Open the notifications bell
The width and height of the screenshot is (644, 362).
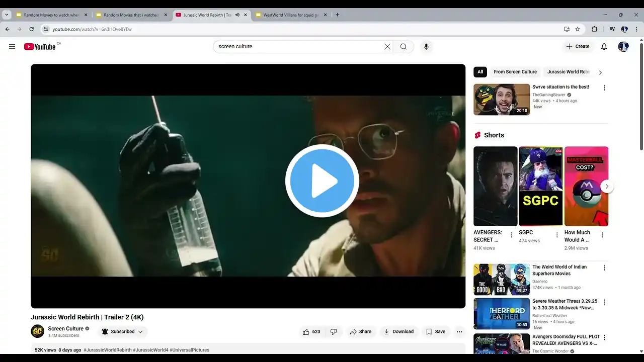[604, 46]
